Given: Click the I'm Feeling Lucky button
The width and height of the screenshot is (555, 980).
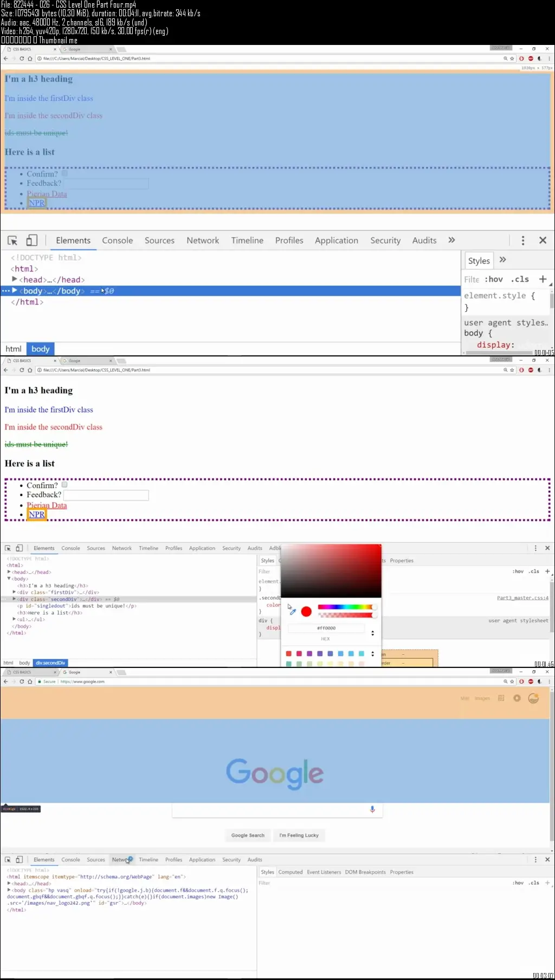Looking at the screenshot, I should tap(299, 835).
